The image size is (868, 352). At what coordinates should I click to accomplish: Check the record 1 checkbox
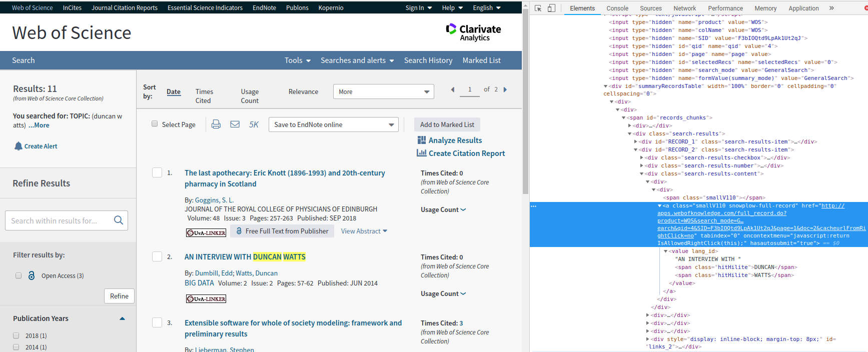tap(157, 172)
